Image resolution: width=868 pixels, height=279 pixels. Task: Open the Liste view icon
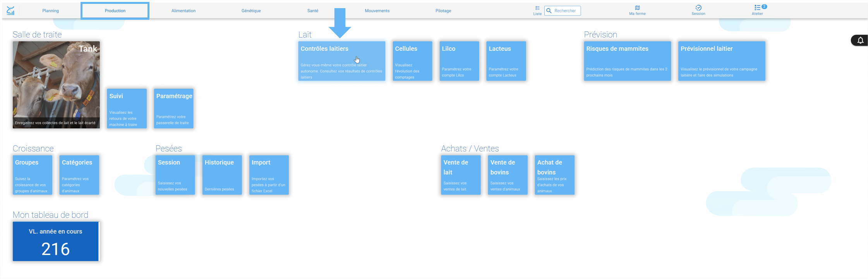point(537,8)
